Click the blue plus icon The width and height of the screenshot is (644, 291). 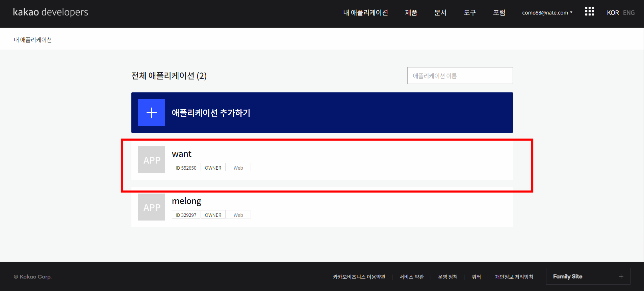(152, 113)
